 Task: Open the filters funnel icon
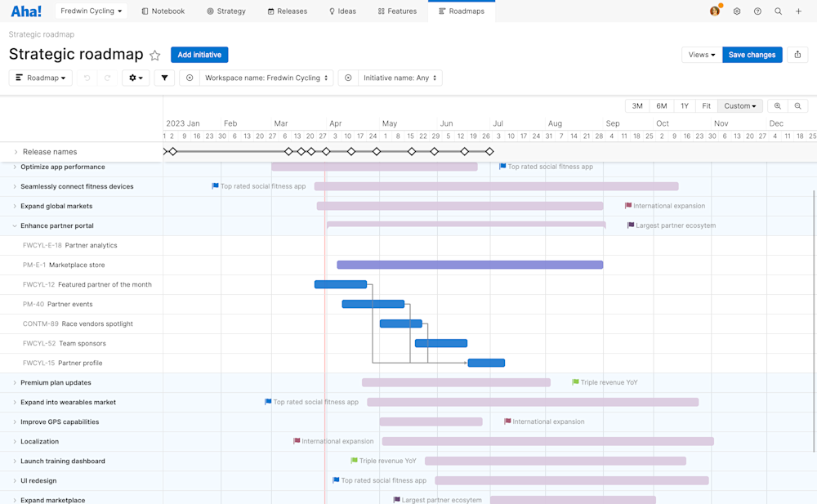[x=163, y=78]
